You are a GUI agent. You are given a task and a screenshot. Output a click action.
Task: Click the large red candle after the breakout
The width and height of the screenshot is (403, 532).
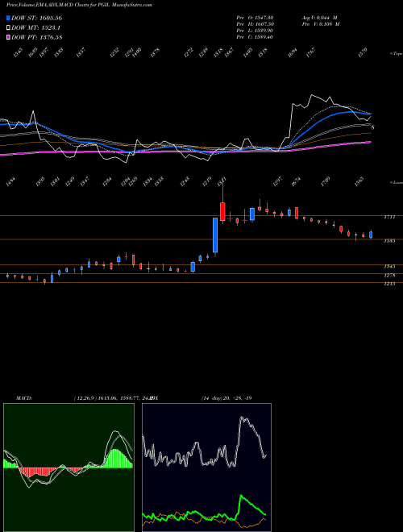222,212
